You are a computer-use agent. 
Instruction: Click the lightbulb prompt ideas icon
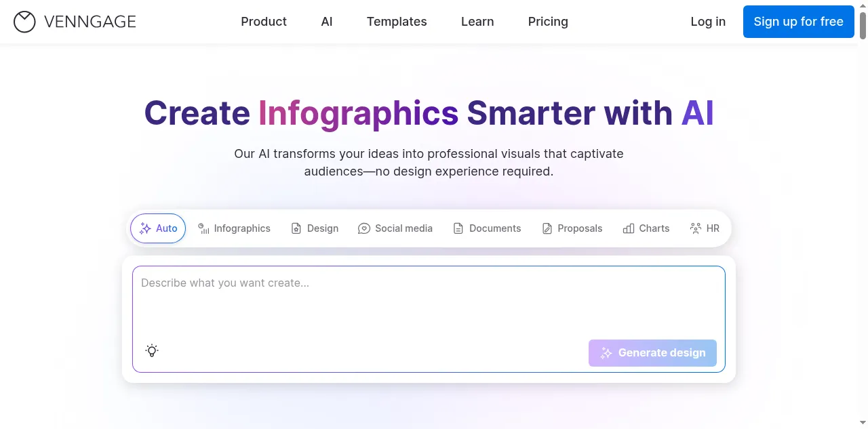(x=152, y=350)
